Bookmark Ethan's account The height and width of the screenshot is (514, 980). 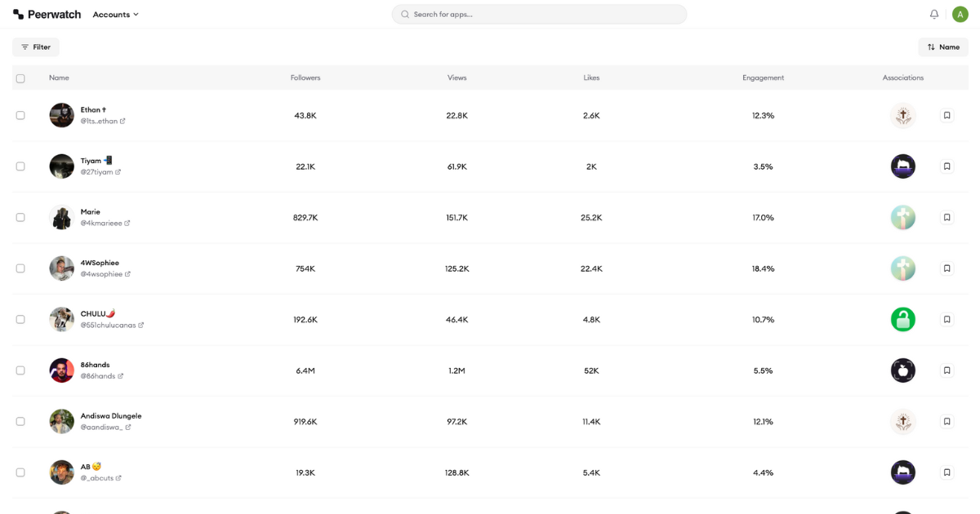coord(947,115)
